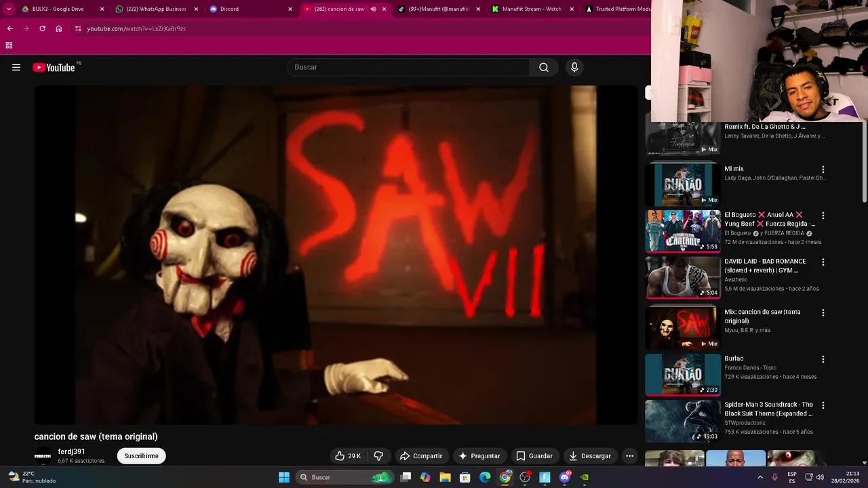Go back in browser
Viewport: 868px width, 488px height.
click(9, 28)
